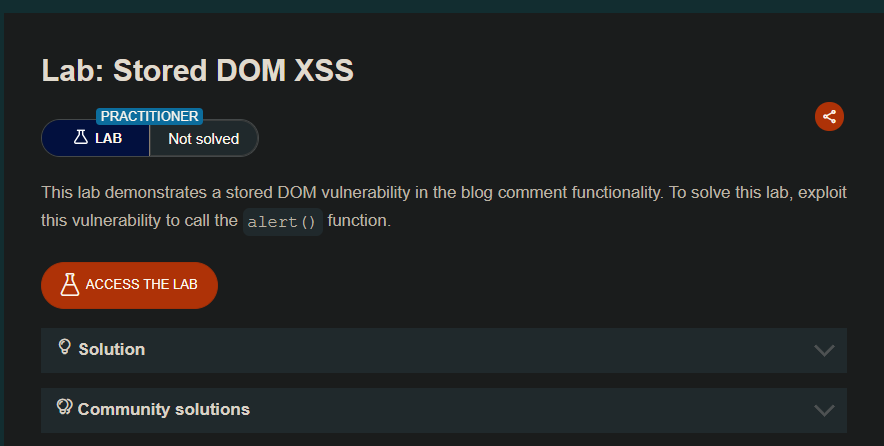Click the flask icon in the LAB badge

[81, 138]
